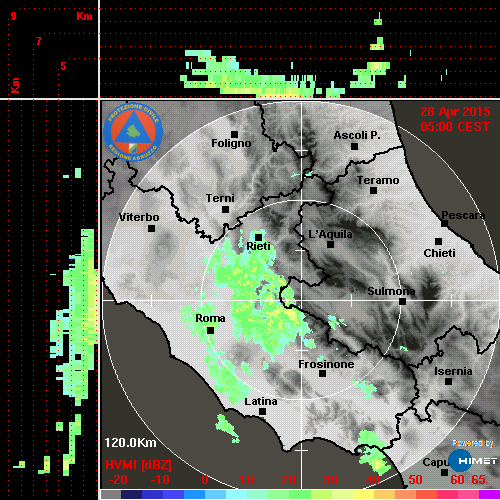Click the 7 km height axis label

39,41
